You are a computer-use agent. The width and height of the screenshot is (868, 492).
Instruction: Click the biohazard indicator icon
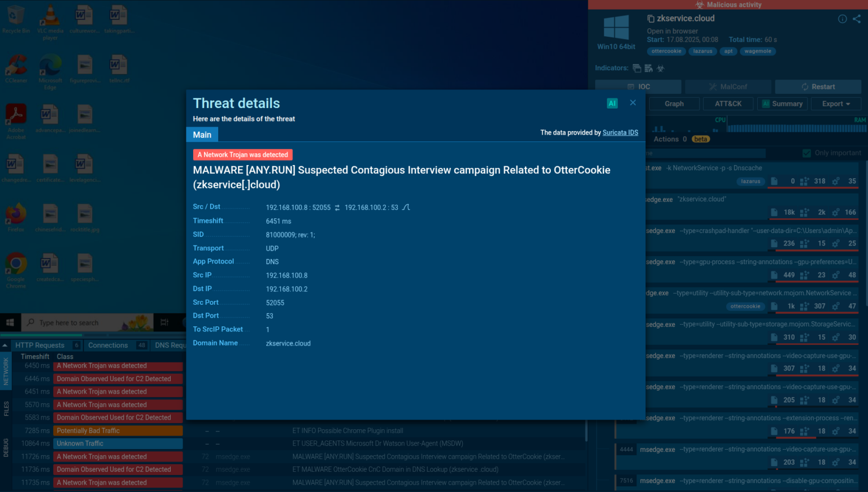pyautogui.click(x=661, y=68)
